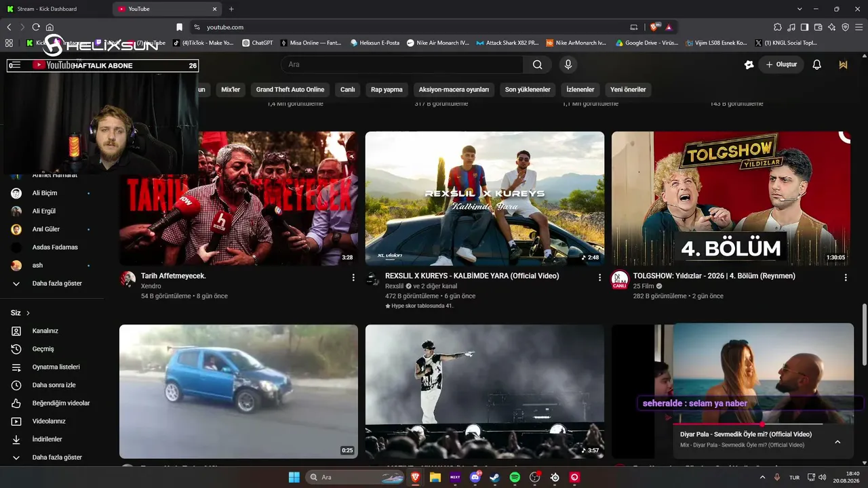Select the Canlı filter chip

(348, 89)
